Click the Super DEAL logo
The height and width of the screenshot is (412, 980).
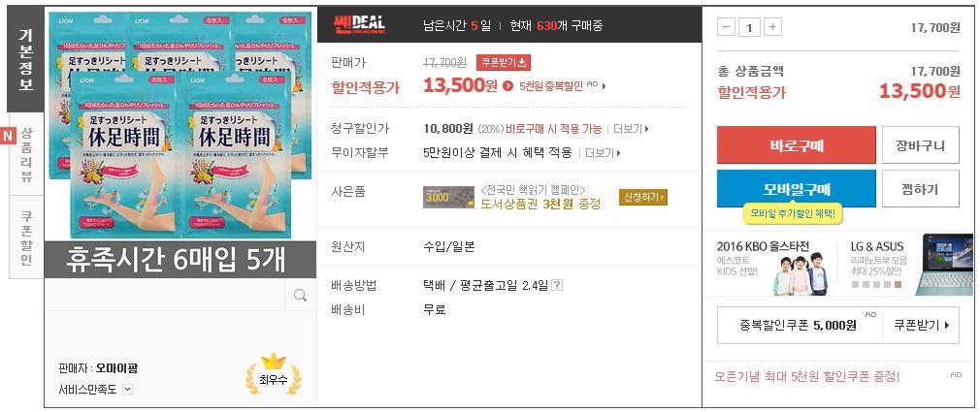click(360, 25)
